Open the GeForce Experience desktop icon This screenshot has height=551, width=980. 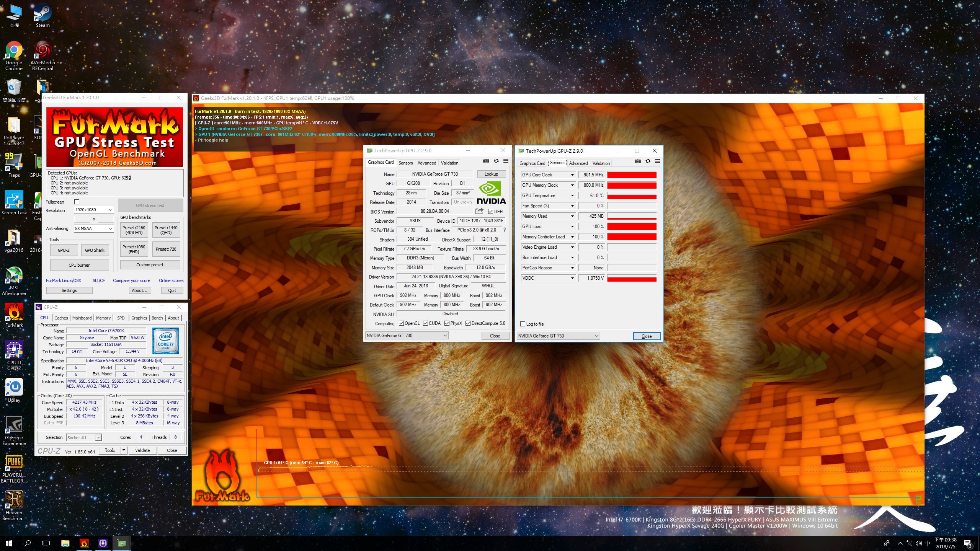pyautogui.click(x=14, y=431)
